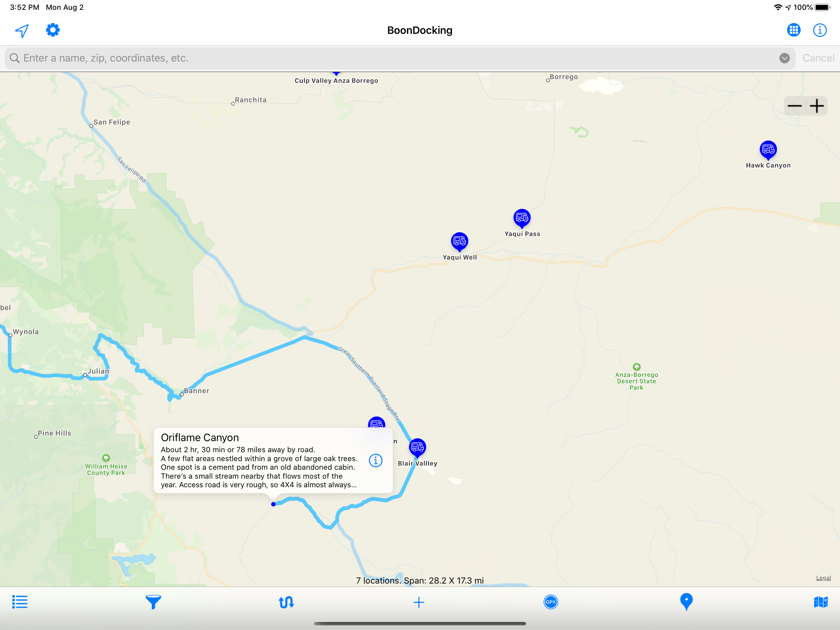Zoom out with the minus button
This screenshot has width=840, height=630.
[x=794, y=106]
